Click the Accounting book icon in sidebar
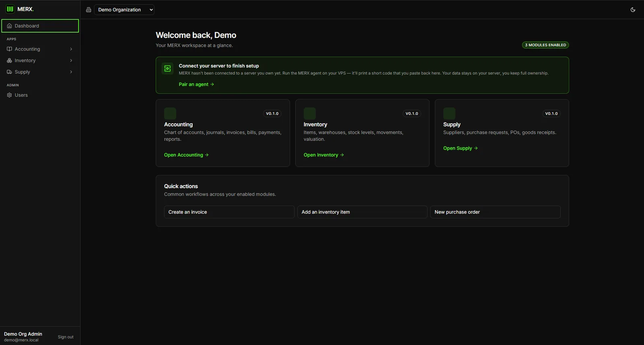The image size is (644, 345). [x=9, y=49]
